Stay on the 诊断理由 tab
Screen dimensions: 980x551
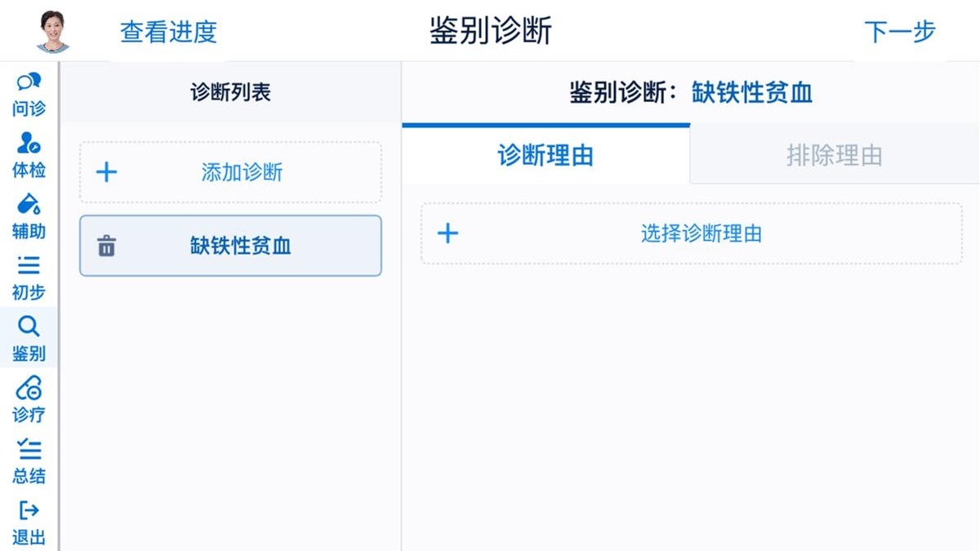point(546,156)
